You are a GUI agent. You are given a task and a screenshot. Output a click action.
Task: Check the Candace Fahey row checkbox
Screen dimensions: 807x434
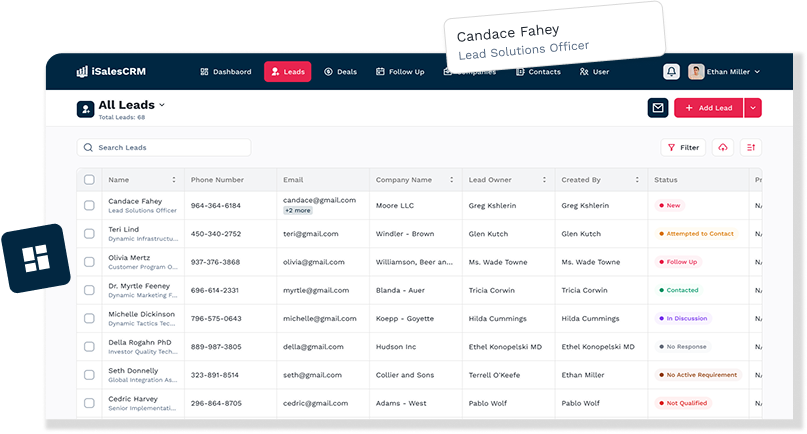click(89, 205)
